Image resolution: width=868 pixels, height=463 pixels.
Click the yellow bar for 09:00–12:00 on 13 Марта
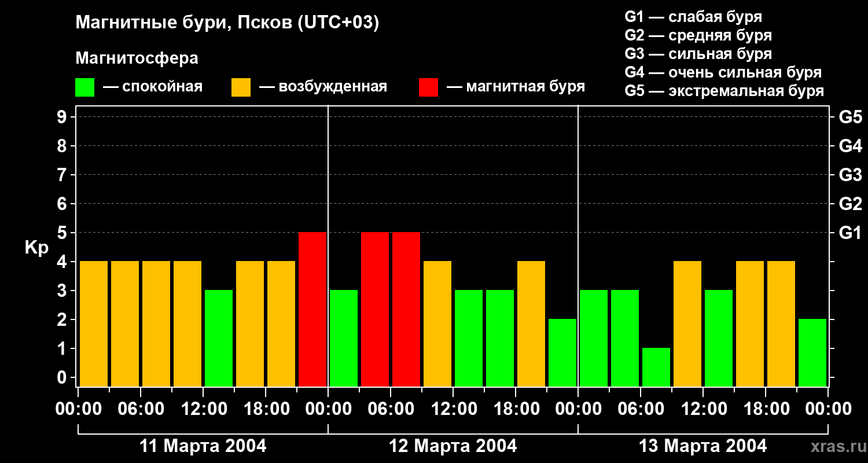(x=687, y=324)
